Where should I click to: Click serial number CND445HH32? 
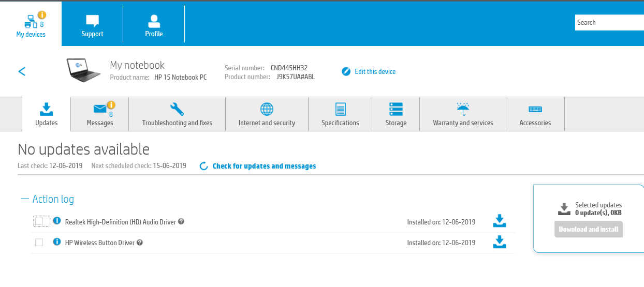(x=289, y=68)
